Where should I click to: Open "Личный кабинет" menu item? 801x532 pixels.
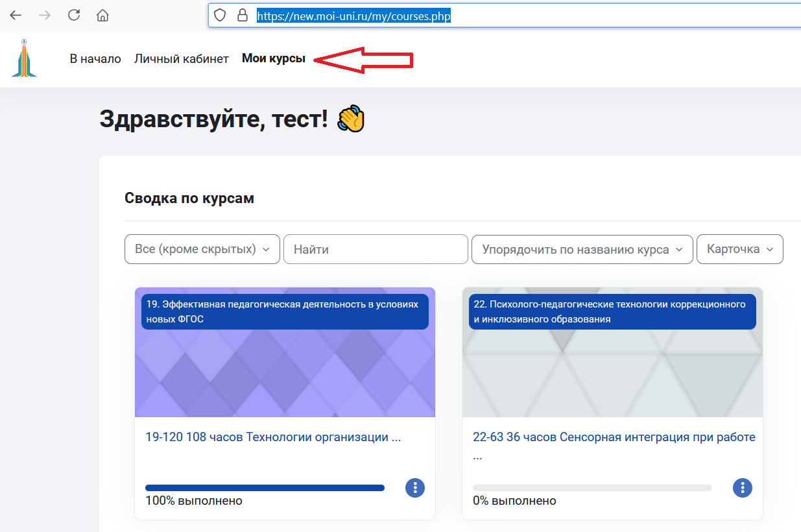pyautogui.click(x=181, y=59)
